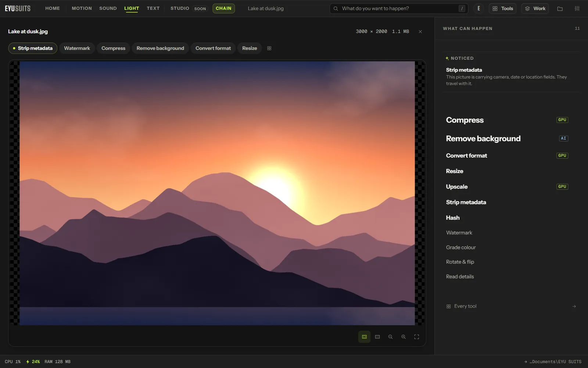This screenshot has height=368, width=588.
Task: Choose Upscale in the right panel
Action: click(507, 187)
